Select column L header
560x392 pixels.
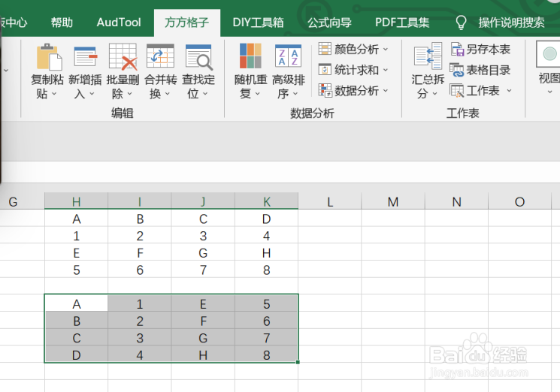click(x=330, y=201)
